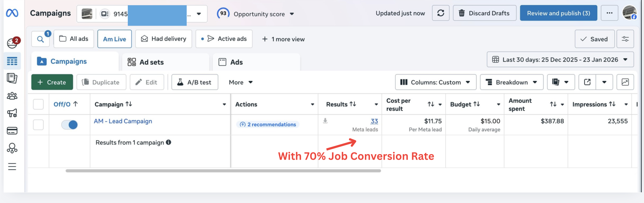Open the Last 30 days date range picker
The width and height of the screenshot is (644, 203).
coord(560,60)
